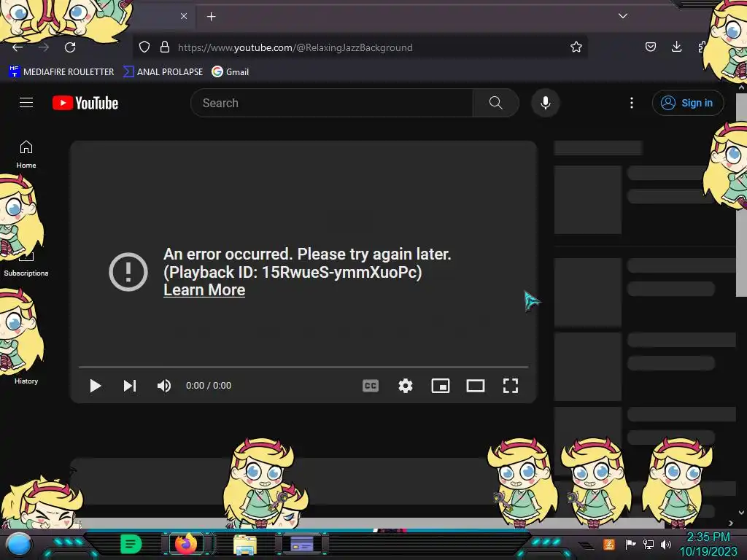
Task: Open Gmail bookmark
Action: click(231, 72)
